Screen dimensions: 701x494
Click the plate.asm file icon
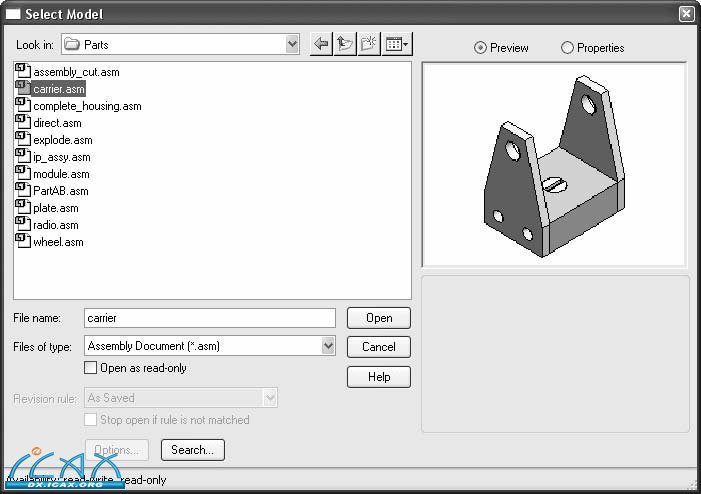[23, 207]
